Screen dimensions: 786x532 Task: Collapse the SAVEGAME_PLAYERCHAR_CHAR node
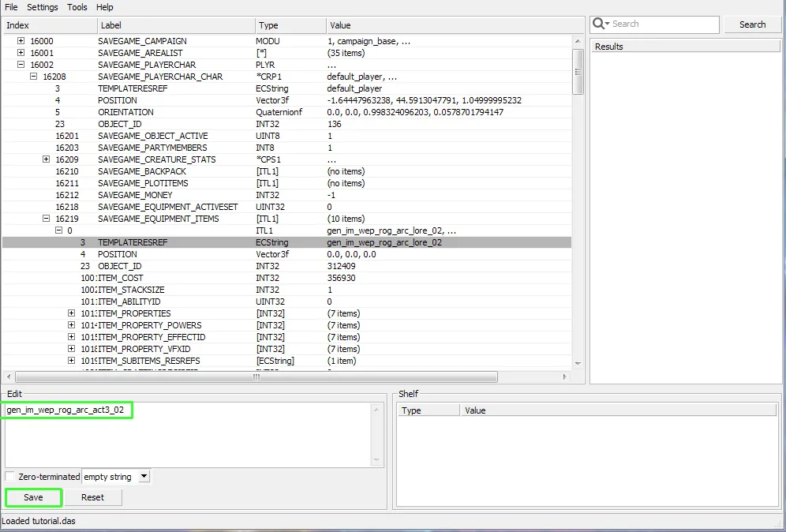pos(34,77)
